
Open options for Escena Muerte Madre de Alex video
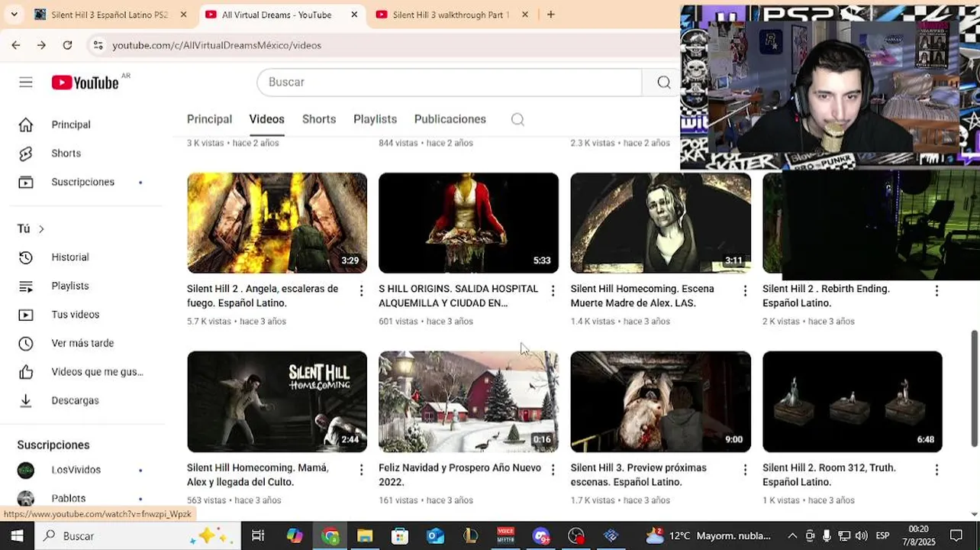point(745,290)
